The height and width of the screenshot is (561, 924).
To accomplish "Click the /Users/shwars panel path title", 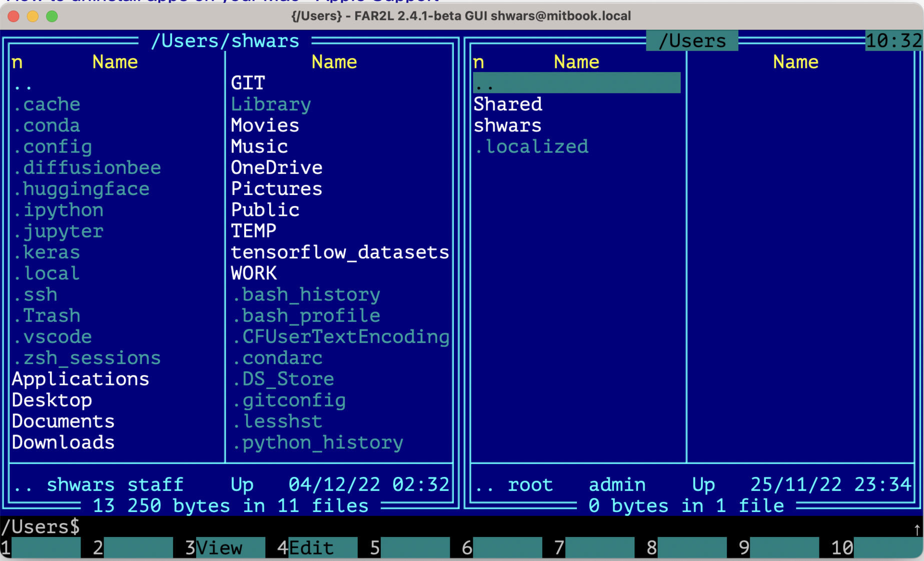I will (225, 41).
